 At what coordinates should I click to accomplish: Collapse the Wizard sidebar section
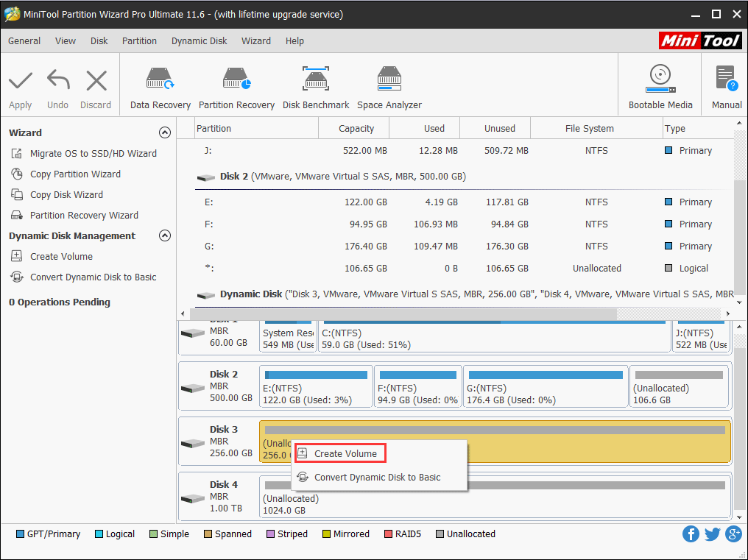click(165, 132)
